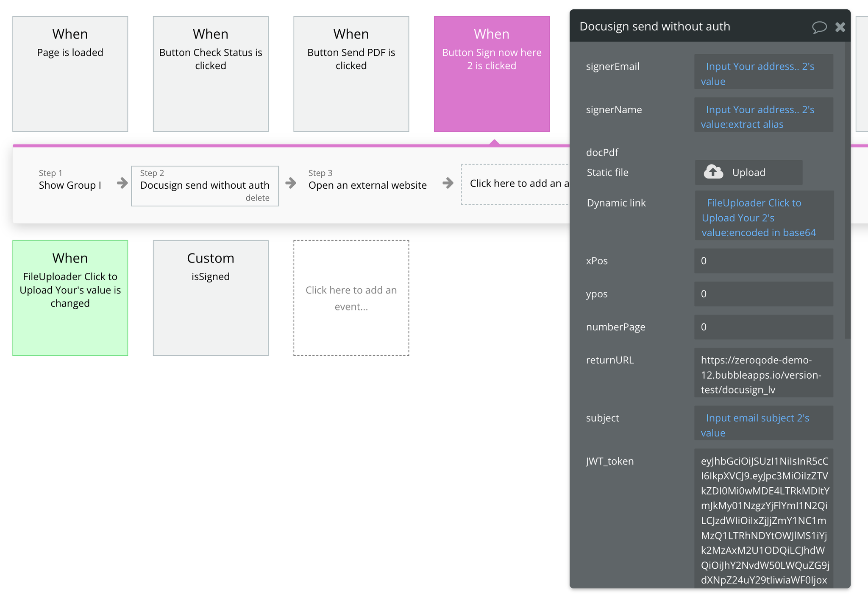Image resolution: width=868 pixels, height=609 pixels.
Task: Click into the JWT_token field
Action: click(764, 518)
